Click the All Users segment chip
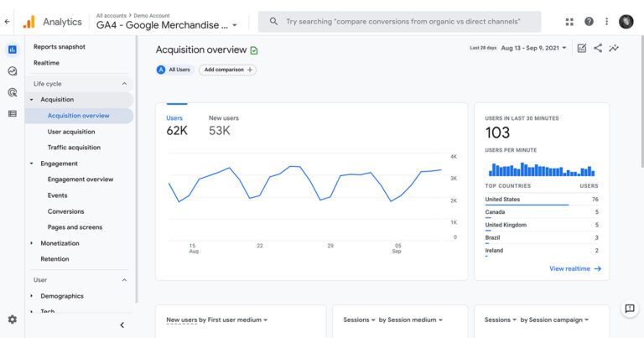This screenshot has width=644, height=338. tap(174, 70)
